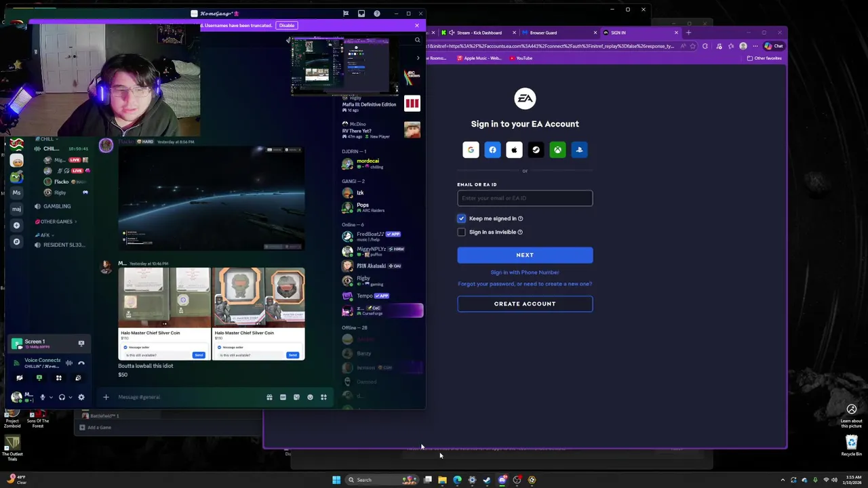Open the Apple Music bookmark
868x488 pixels.
[x=479, y=58]
